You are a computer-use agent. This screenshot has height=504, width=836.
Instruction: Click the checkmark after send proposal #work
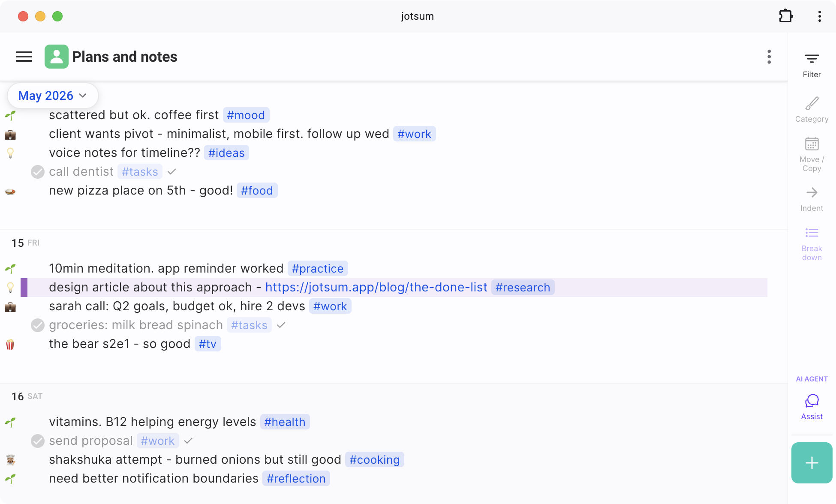[x=188, y=441]
